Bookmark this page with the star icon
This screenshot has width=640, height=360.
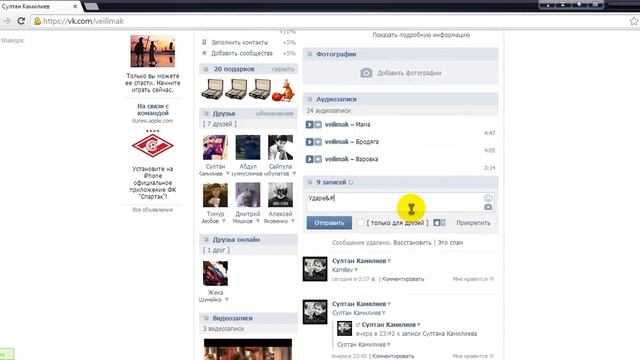[x=634, y=21]
